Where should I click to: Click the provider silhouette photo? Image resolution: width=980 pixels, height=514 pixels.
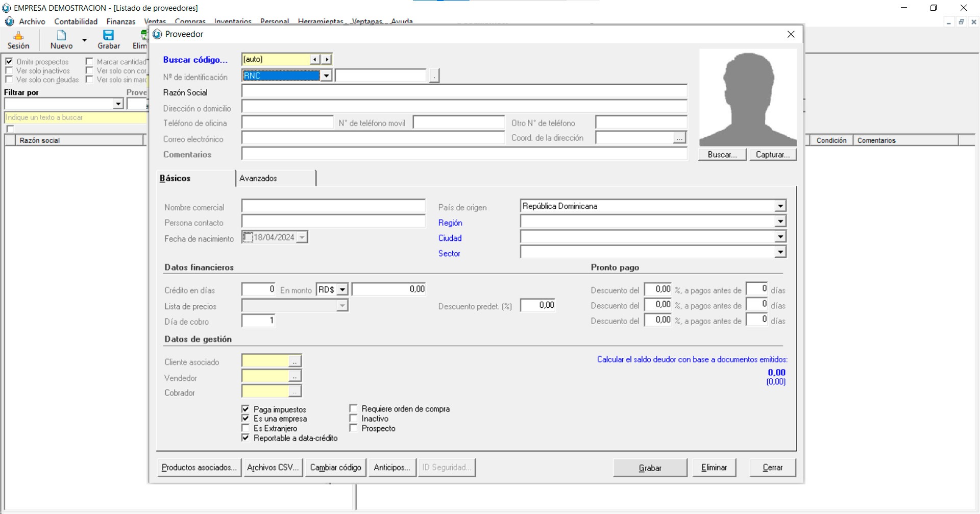tap(748, 97)
